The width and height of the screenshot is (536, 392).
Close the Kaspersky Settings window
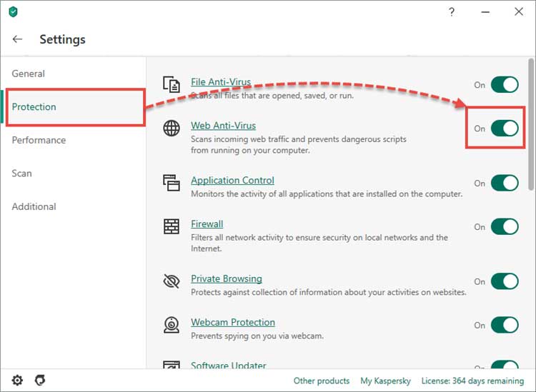click(x=519, y=11)
